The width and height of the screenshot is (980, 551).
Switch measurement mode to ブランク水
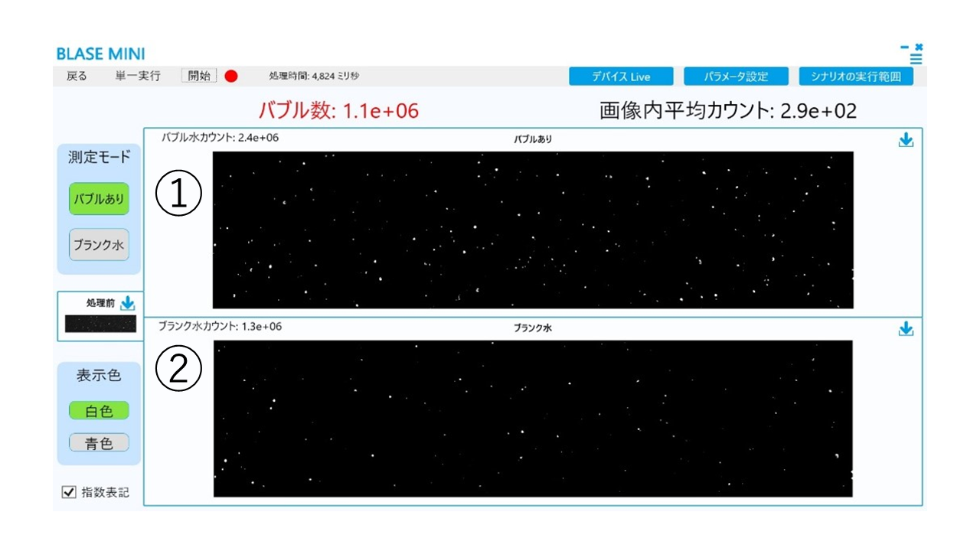98,244
